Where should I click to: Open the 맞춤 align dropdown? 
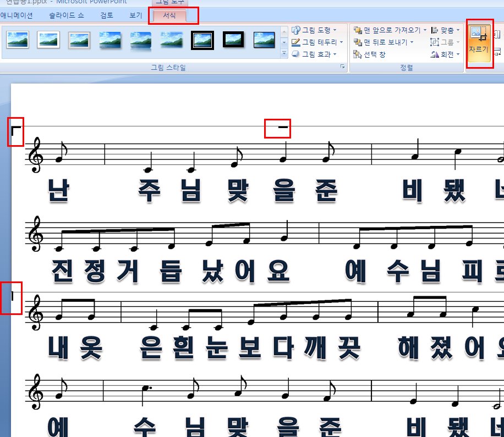tap(445, 30)
